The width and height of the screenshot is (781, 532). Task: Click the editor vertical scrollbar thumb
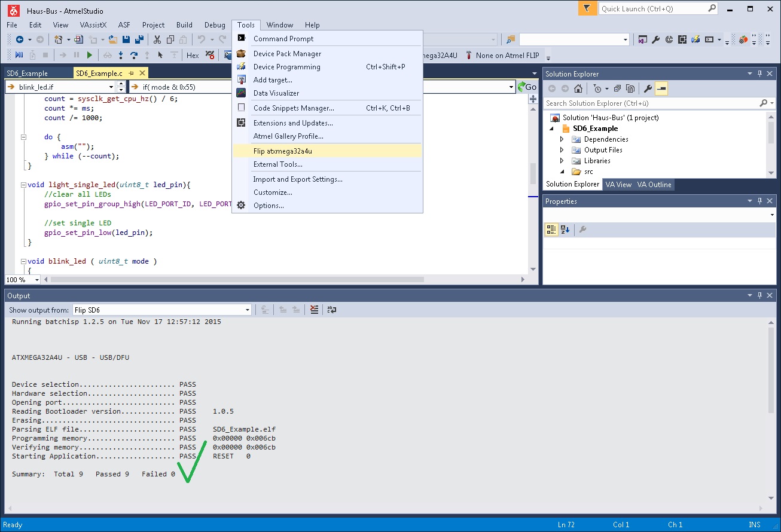[x=533, y=173]
